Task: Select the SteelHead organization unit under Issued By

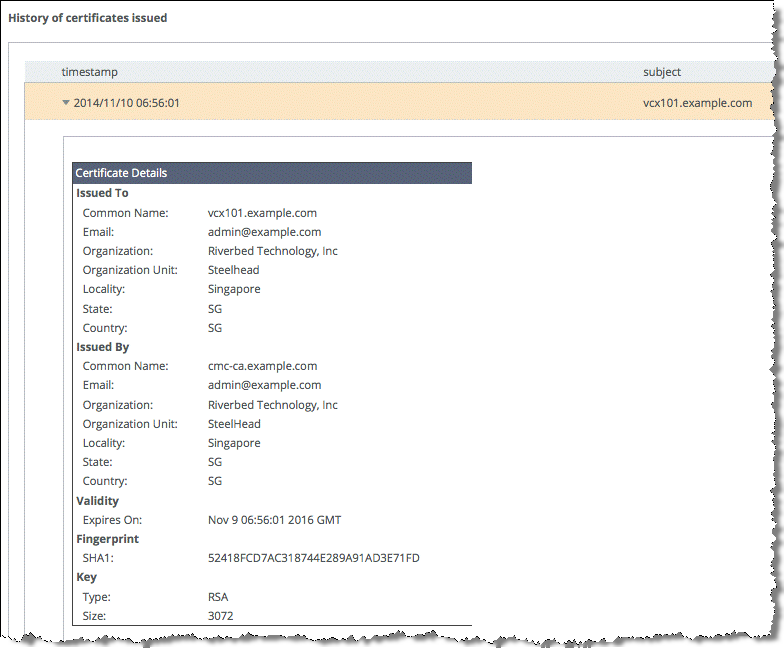Action: tap(234, 424)
